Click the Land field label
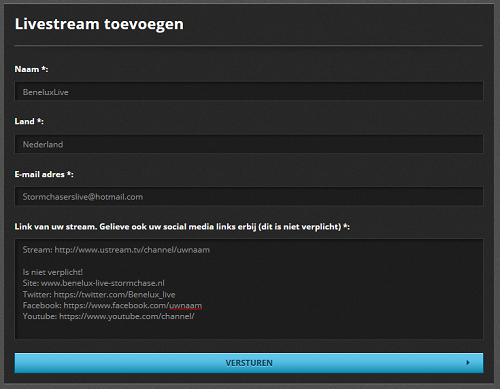This screenshot has width=500, height=389. [29, 121]
